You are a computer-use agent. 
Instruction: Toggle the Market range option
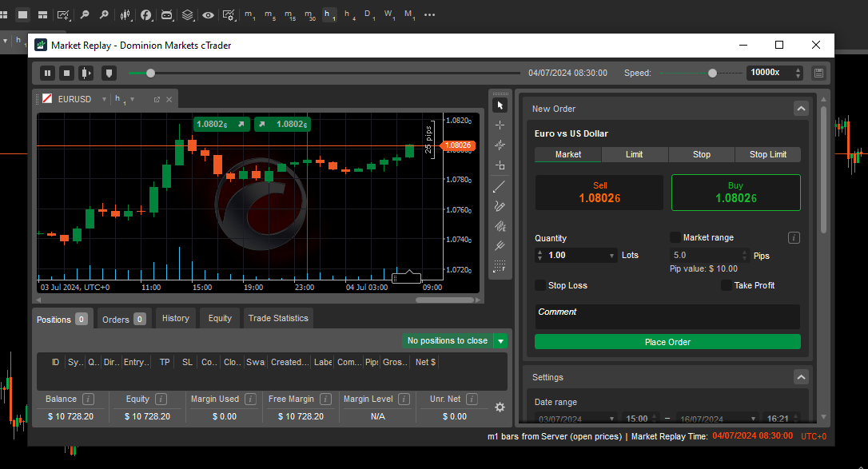click(x=674, y=237)
